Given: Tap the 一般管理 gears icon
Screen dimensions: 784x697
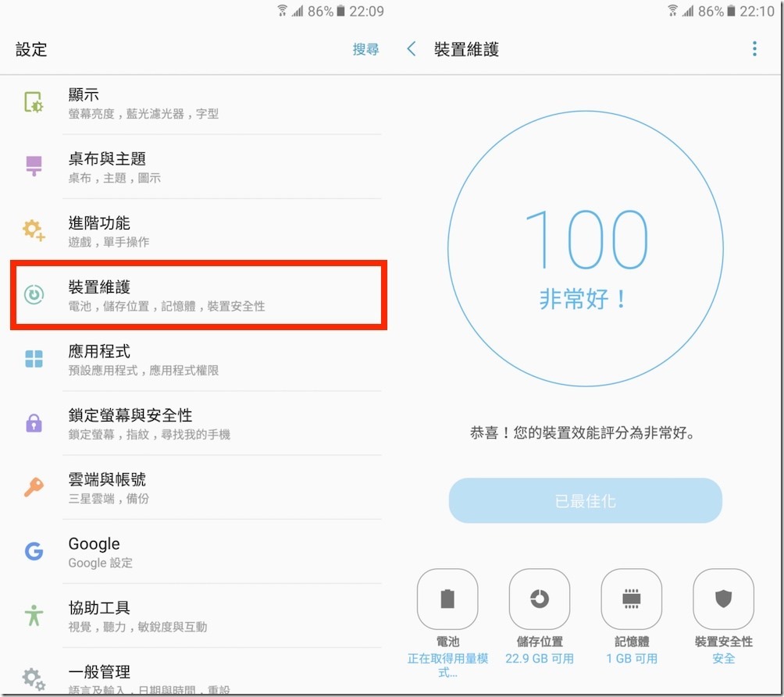Looking at the screenshot, I should pyautogui.click(x=34, y=679).
